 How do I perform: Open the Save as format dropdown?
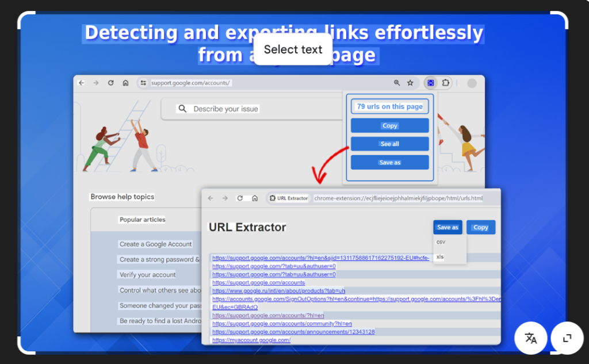448,227
